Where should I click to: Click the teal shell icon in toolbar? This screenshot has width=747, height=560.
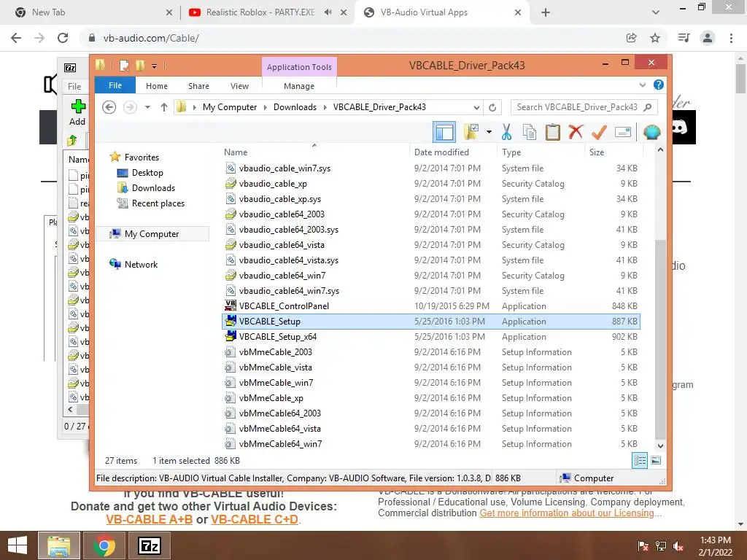(x=651, y=132)
